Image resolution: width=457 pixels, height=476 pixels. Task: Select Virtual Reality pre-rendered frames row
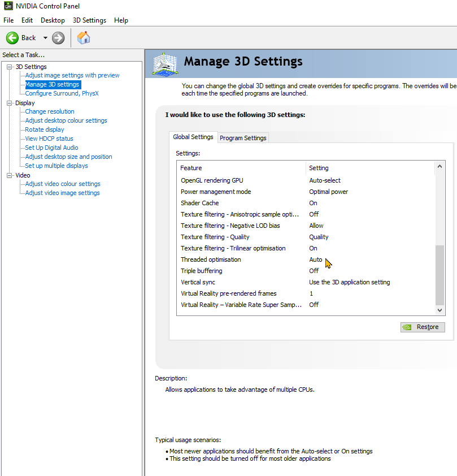306,293
